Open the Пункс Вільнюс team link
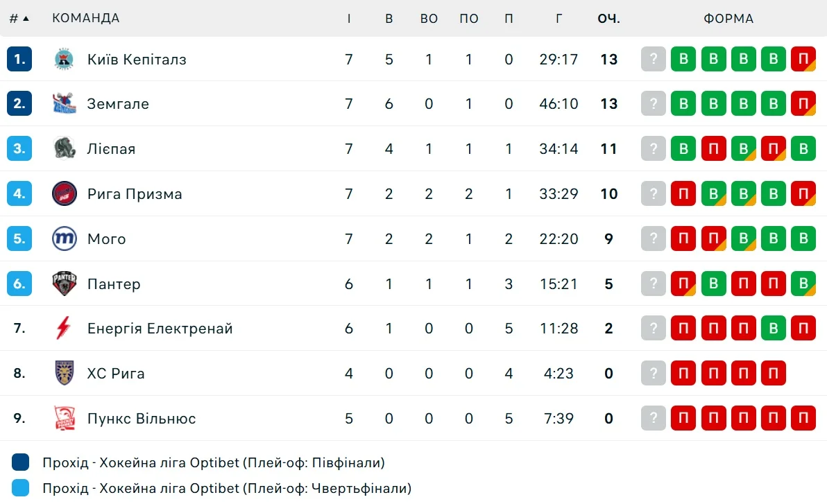Screen dimensions: 827x504 coord(142,419)
